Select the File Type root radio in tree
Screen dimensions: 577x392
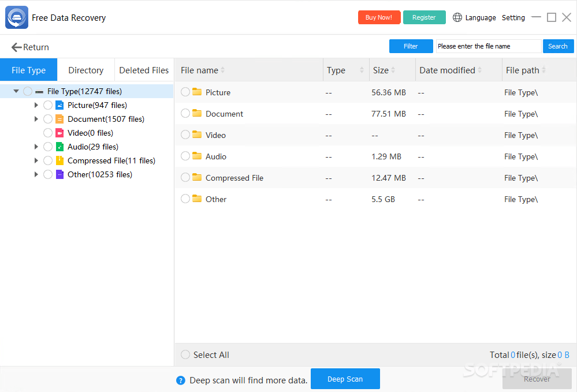28,91
